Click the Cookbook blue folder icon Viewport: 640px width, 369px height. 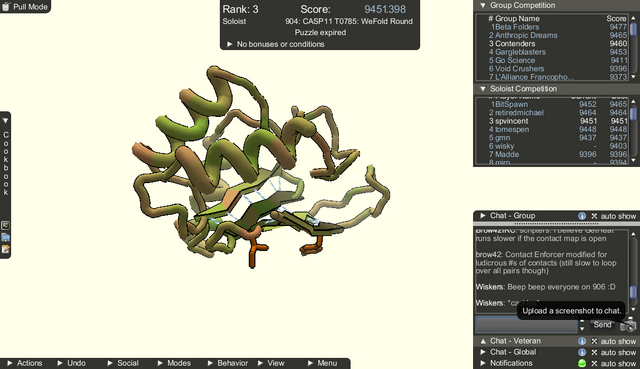click(x=5, y=237)
